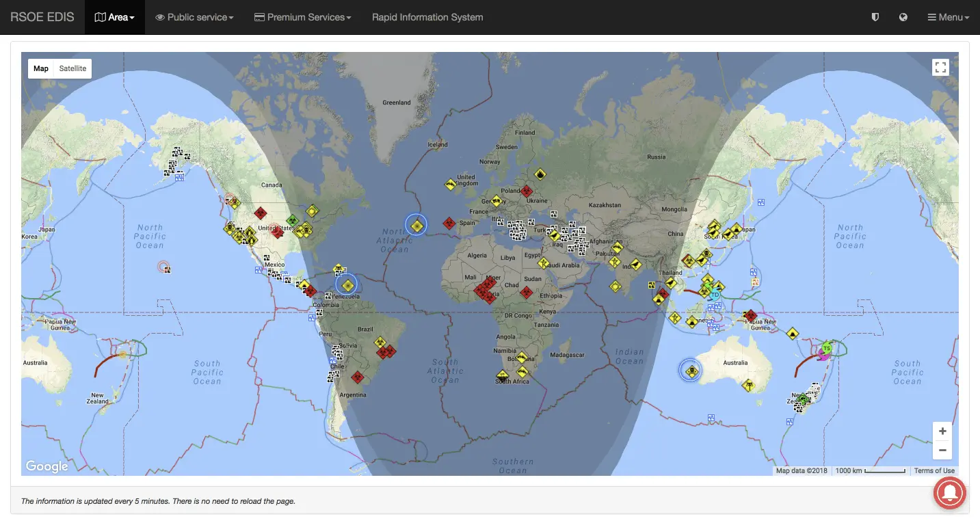Screen dimensions: 980x523
Task: Click the shield icon in the navbar
Action: (875, 17)
